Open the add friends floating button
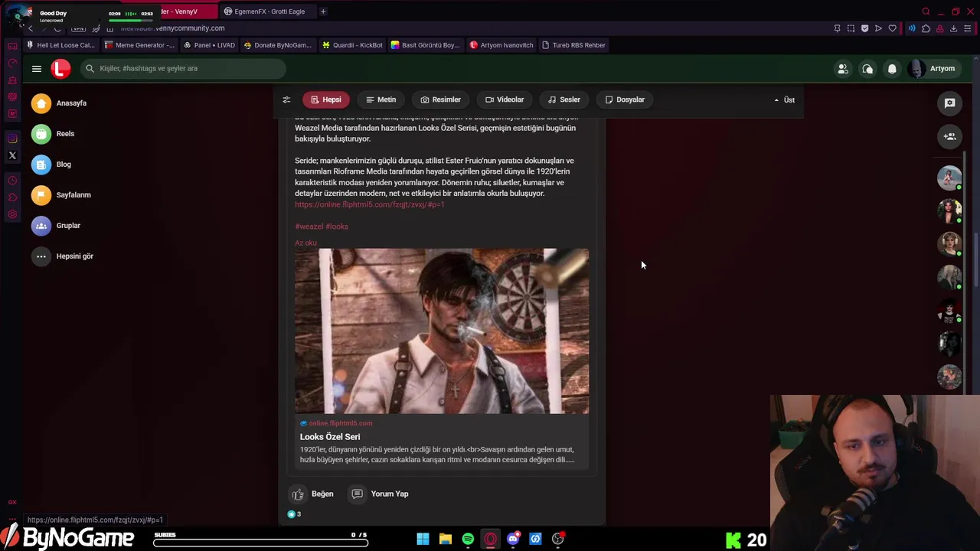 point(949,136)
